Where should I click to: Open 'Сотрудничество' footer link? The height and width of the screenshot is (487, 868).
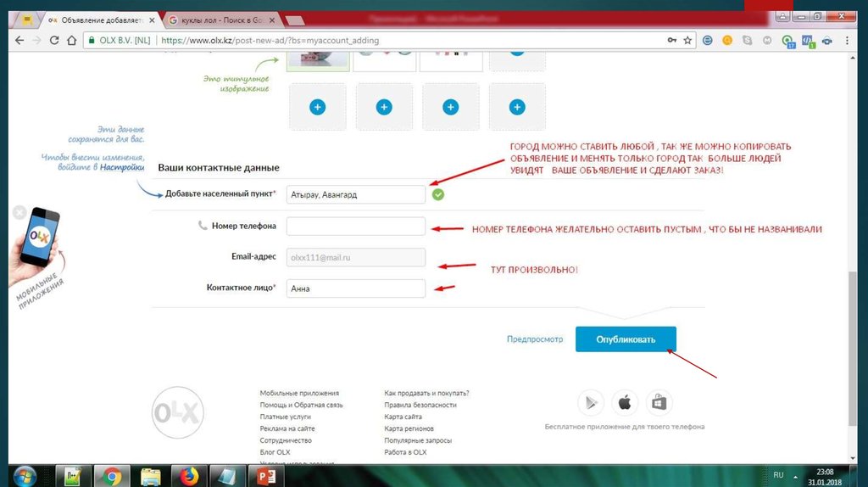click(x=286, y=440)
